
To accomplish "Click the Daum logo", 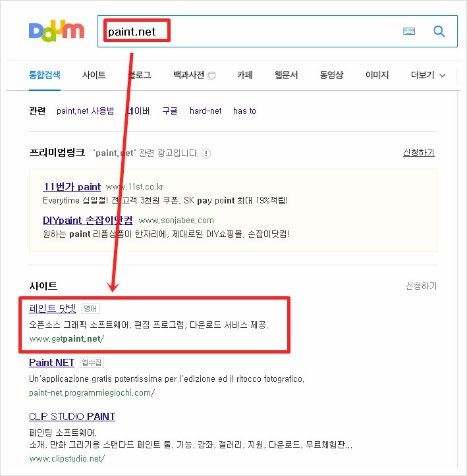I will (57, 31).
